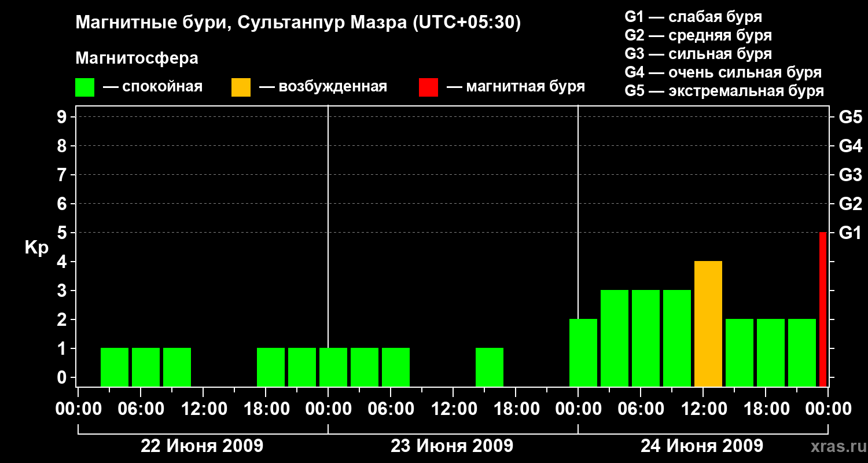Click the orange 'возбужденная' legend swatch
The width and height of the screenshot is (868, 463).
(241, 87)
